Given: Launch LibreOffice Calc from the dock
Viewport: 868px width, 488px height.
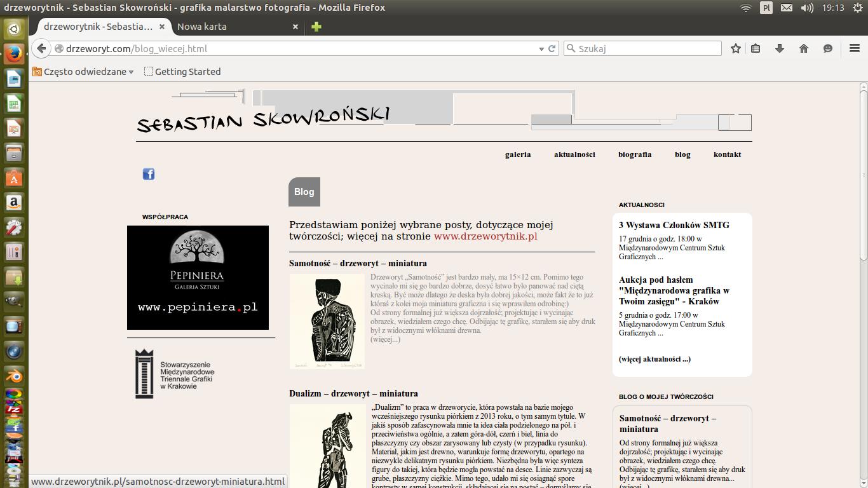Looking at the screenshot, I should click(x=14, y=104).
